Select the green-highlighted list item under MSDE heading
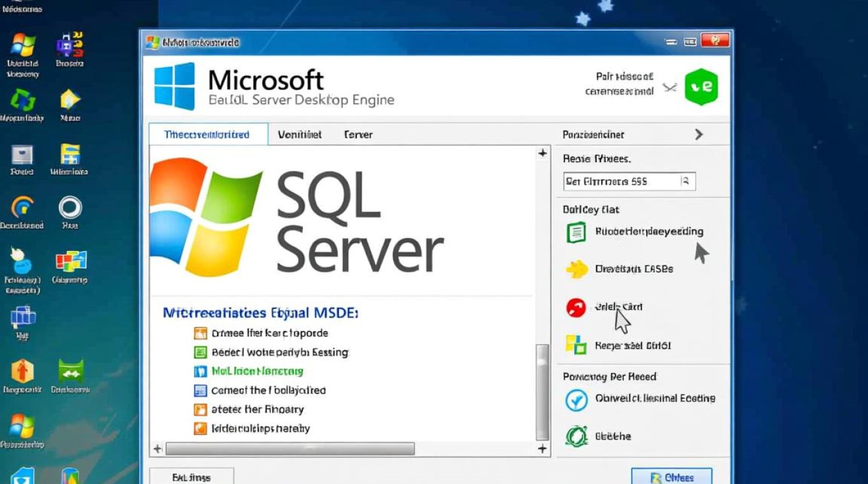Image resolution: width=868 pixels, height=484 pixels. [x=257, y=371]
